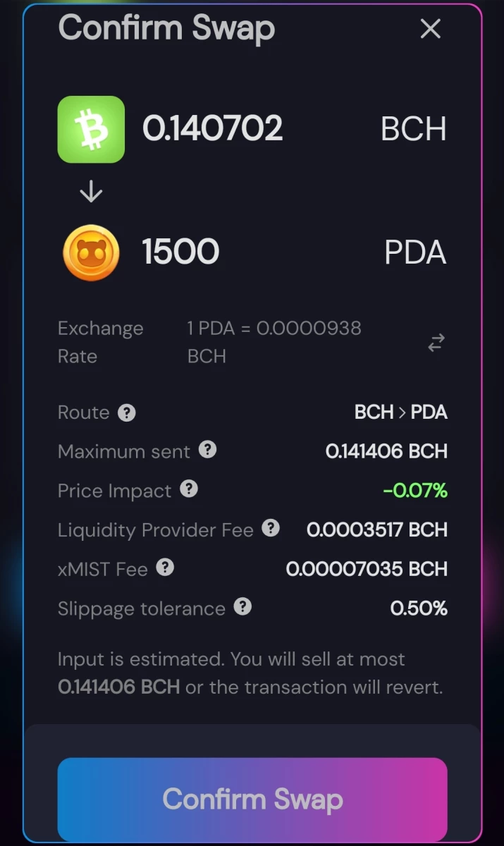Click the orange PDA token icon
The height and width of the screenshot is (846, 504).
[x=91, y=252]
